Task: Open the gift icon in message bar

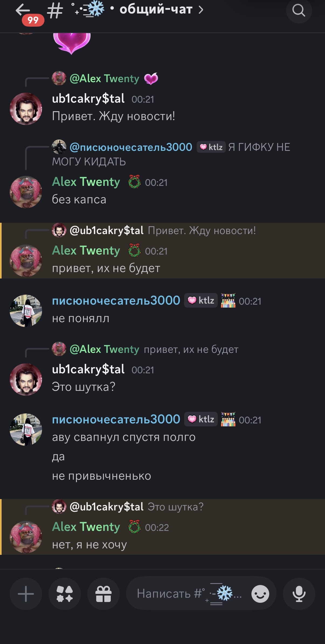Action: 103,594
